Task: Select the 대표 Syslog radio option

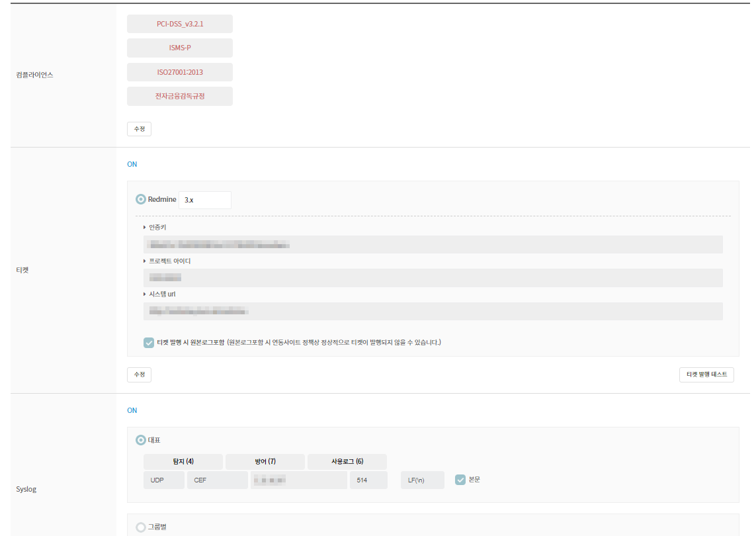Action: [141, 440]
